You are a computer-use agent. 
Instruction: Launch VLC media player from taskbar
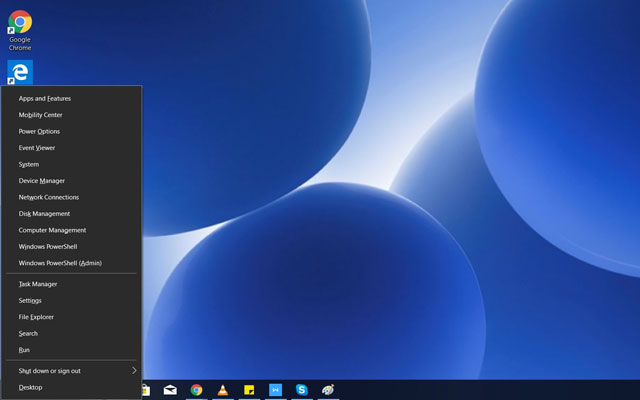(x=223, y=390)
